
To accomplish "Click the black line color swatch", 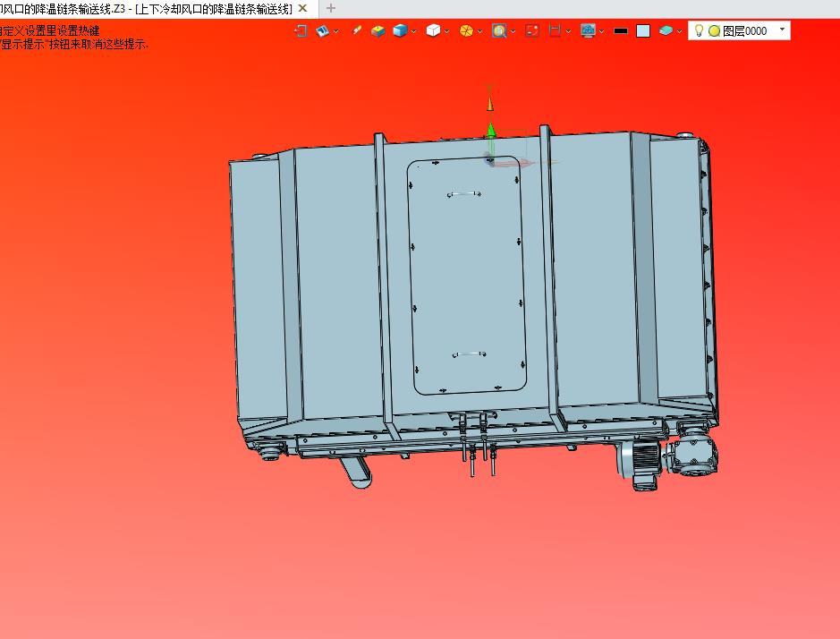I will click(620, 31).
